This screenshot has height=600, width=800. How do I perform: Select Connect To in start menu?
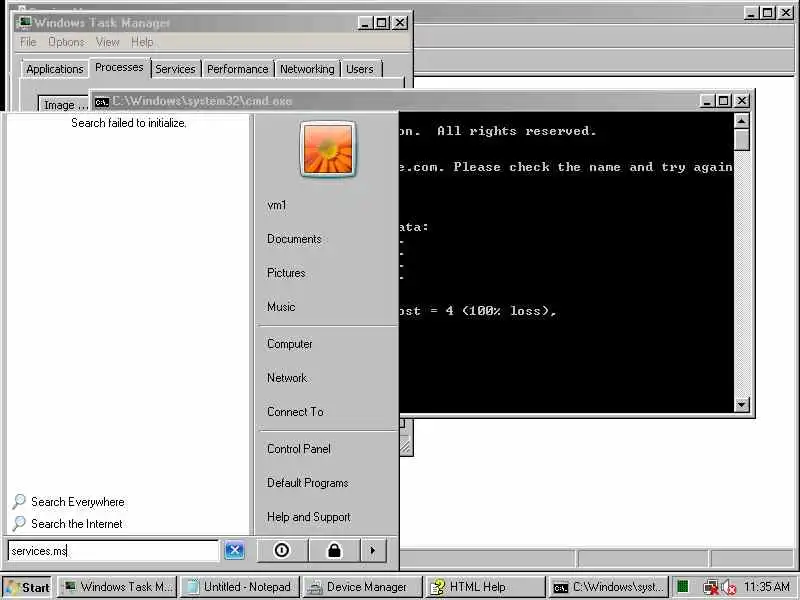coord(295,412)
